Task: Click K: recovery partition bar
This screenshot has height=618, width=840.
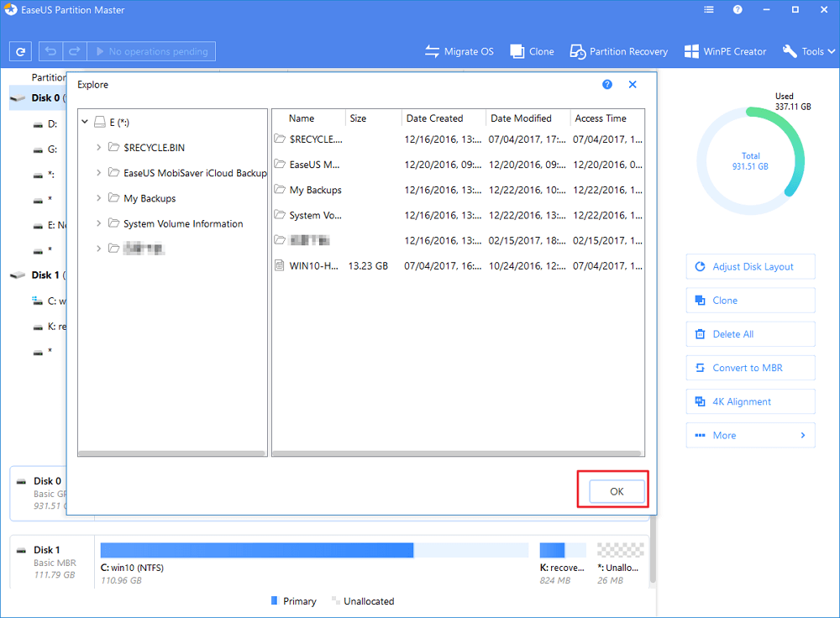Action: 563,550
